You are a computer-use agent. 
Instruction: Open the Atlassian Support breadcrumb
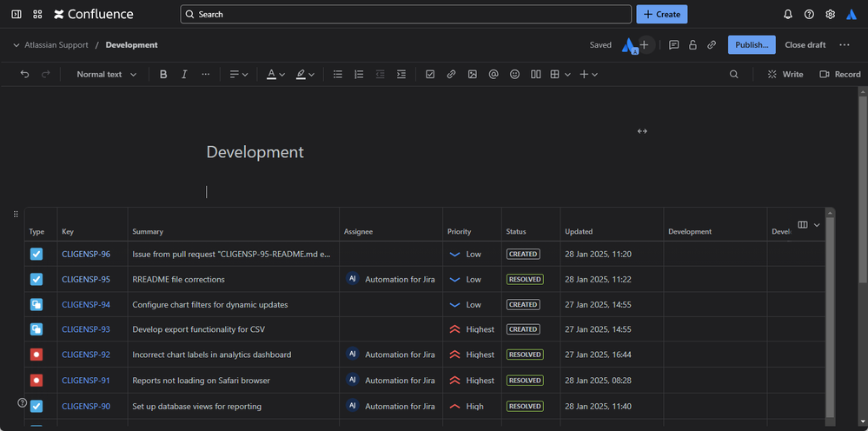[55, 45]
